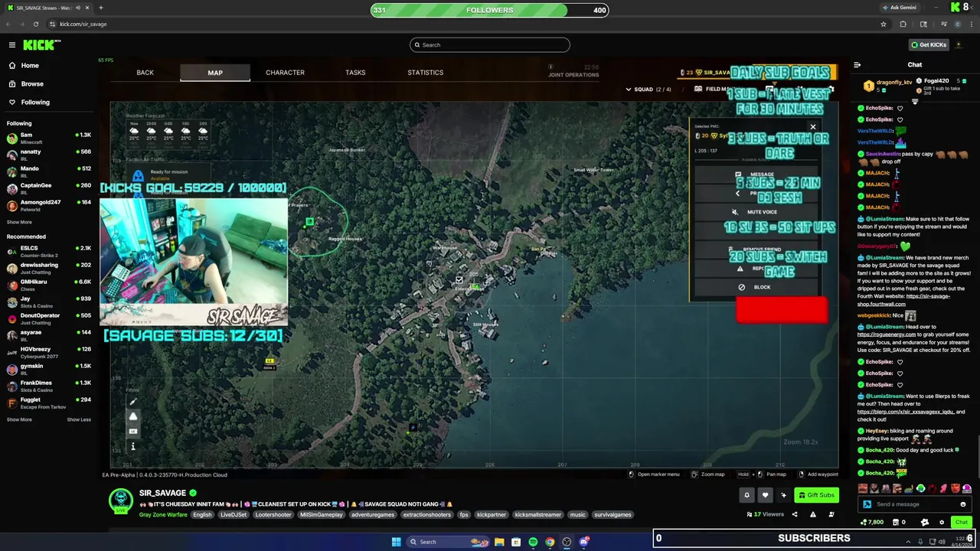Click the survivalgames tag
This screenshot has width=980, height=551.
(x=612, y=515)
